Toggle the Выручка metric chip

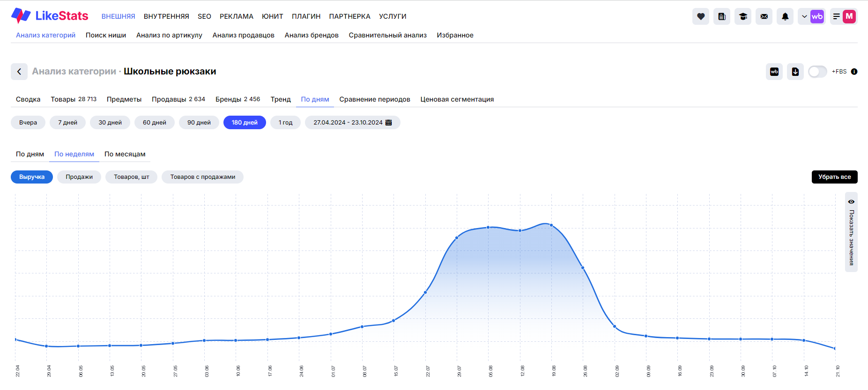pos(32,177)
